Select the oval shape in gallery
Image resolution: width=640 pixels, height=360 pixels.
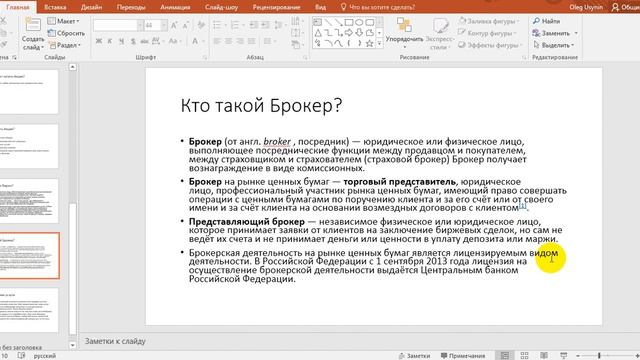359,22
